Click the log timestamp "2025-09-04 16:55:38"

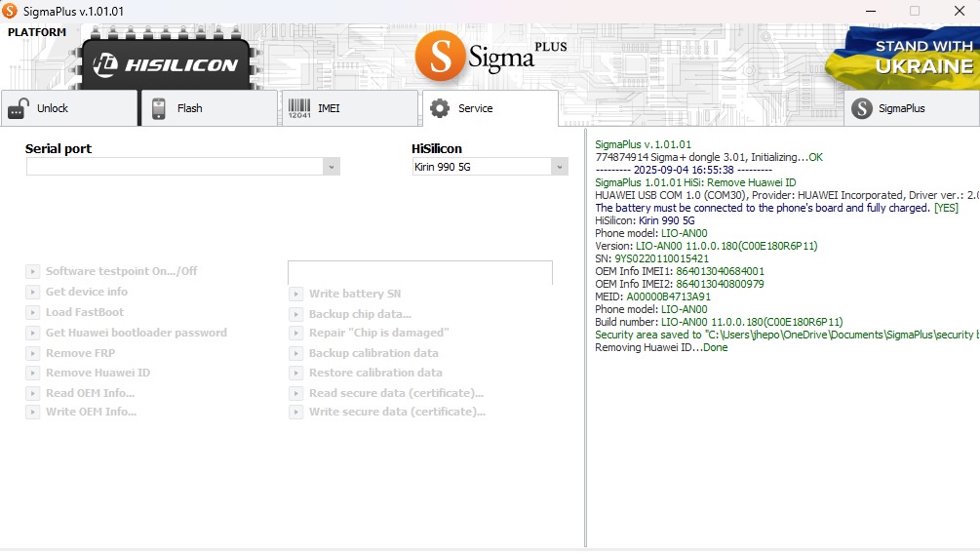click(684, 170)
